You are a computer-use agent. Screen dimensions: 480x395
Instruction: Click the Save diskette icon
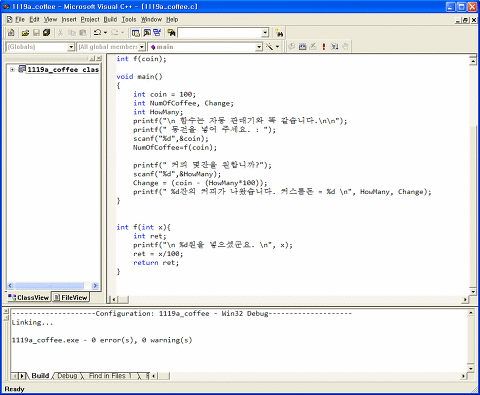click(x=36, y=33)
